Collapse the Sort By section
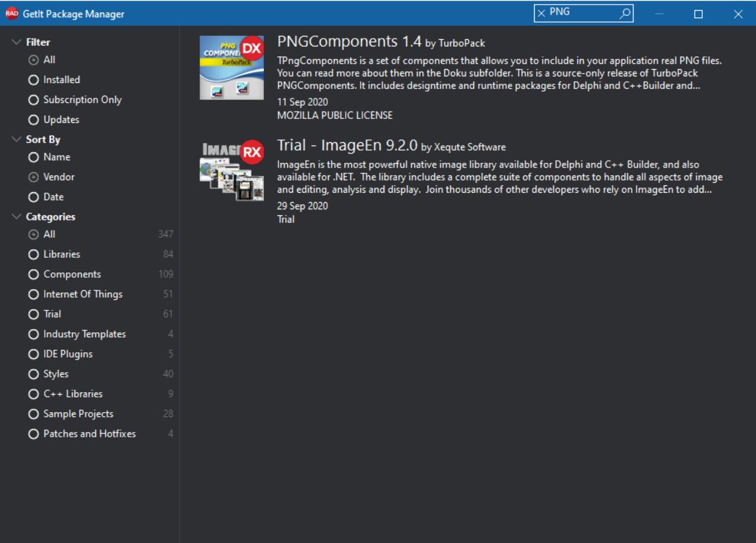The image size is (756, 543). (17, 140)
